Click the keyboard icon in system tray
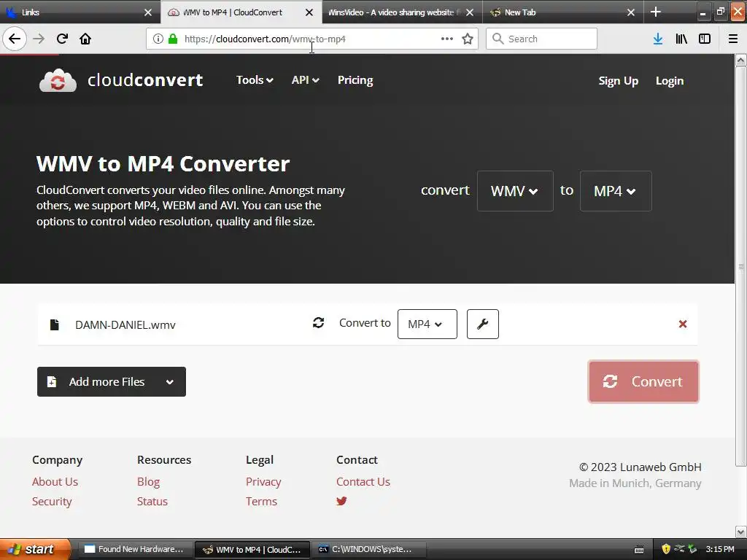The height and width of the screenshot is (560, 747). [x=639, y=550]
